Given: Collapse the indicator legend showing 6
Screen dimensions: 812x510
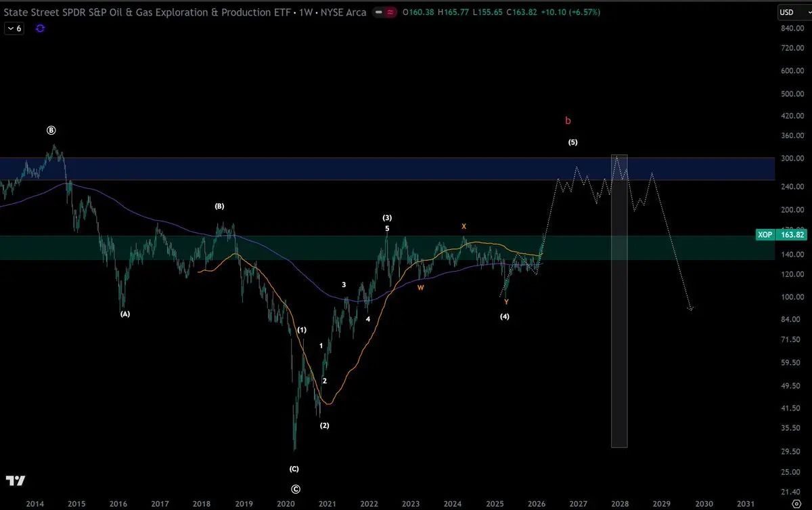Looking at the screenshot, I should coord(15,28).
